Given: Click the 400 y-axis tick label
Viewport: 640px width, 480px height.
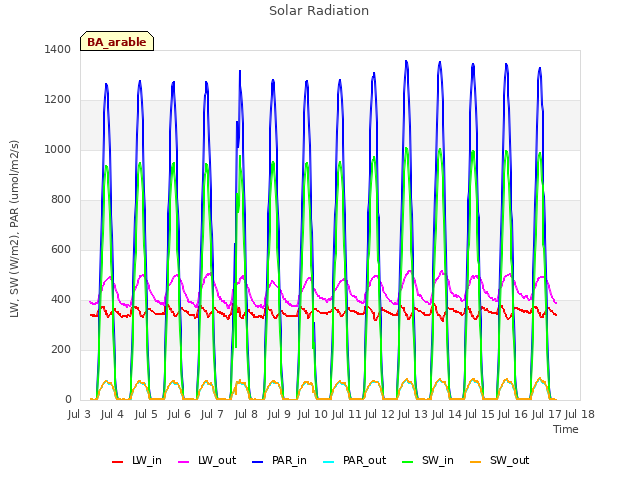Looking at the screenshot, I should coord(61,300).
